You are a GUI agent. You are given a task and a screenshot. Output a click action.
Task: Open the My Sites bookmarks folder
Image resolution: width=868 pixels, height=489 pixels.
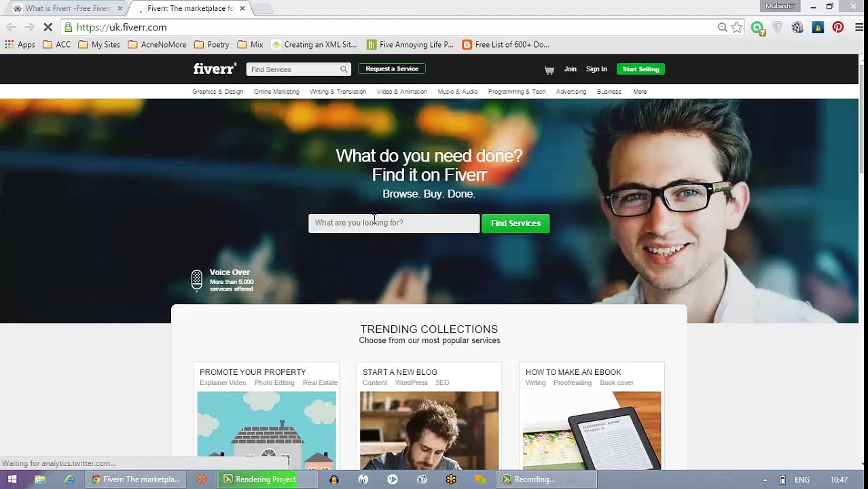[99, 45]
